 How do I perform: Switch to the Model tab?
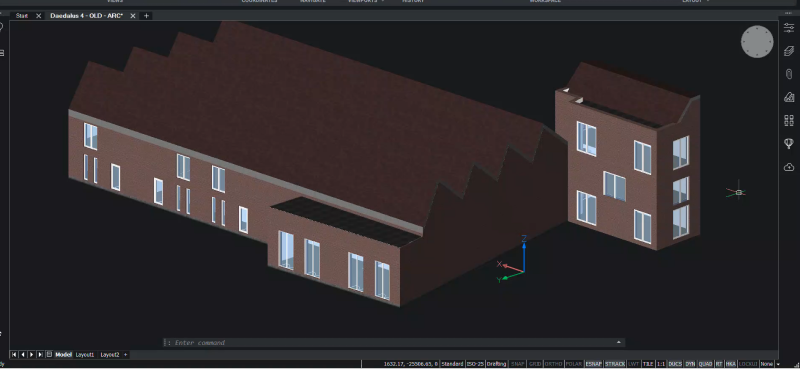pyautogui.click(x=63, y=354)
